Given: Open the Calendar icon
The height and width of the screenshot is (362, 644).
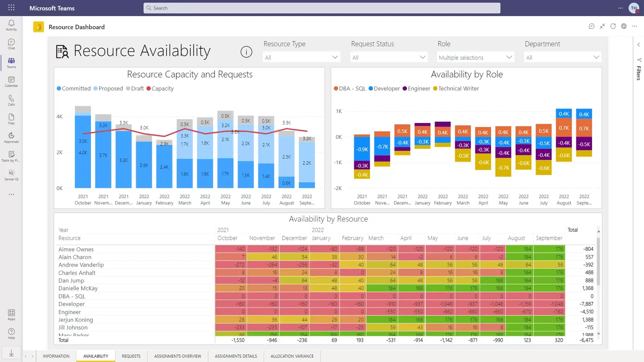Looking at the screenshot, I should (x=11, y=82).
